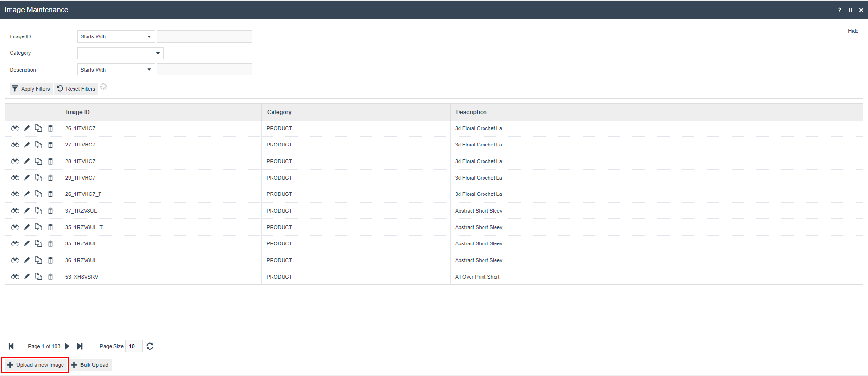Delete image 35_1RZV8UL
Image resolution: width=868 pixels, height=376 pixels.
[x=50, y=243]
